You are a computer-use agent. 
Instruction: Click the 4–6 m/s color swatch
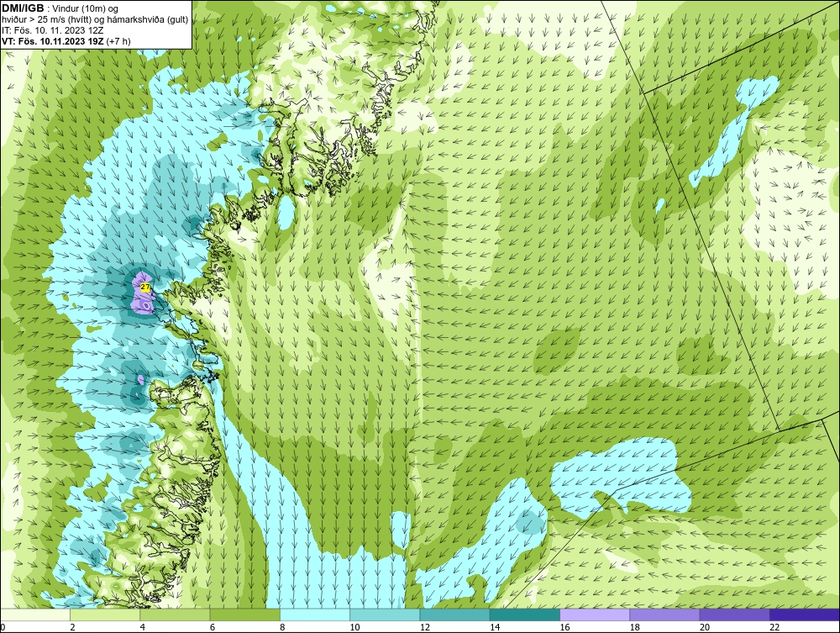tap(176, 615)
